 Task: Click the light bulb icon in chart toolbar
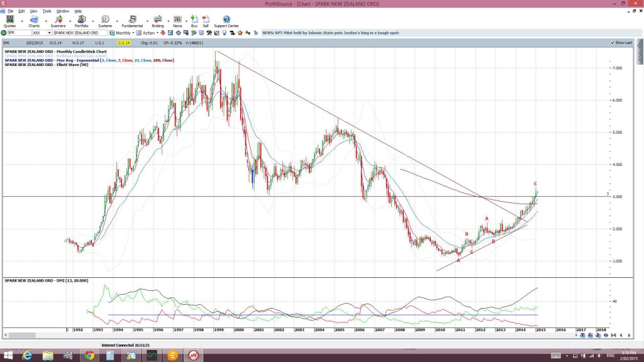click(x=225, y=33)
